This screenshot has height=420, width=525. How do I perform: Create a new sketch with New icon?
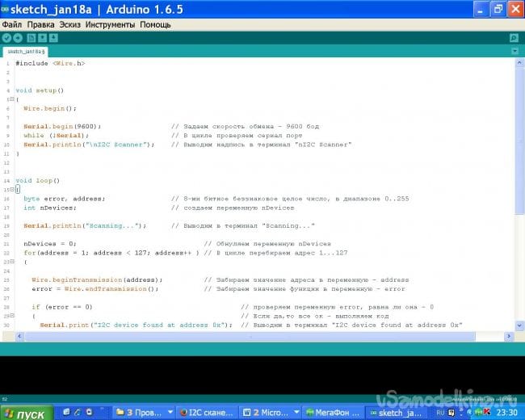pos(31,37)
